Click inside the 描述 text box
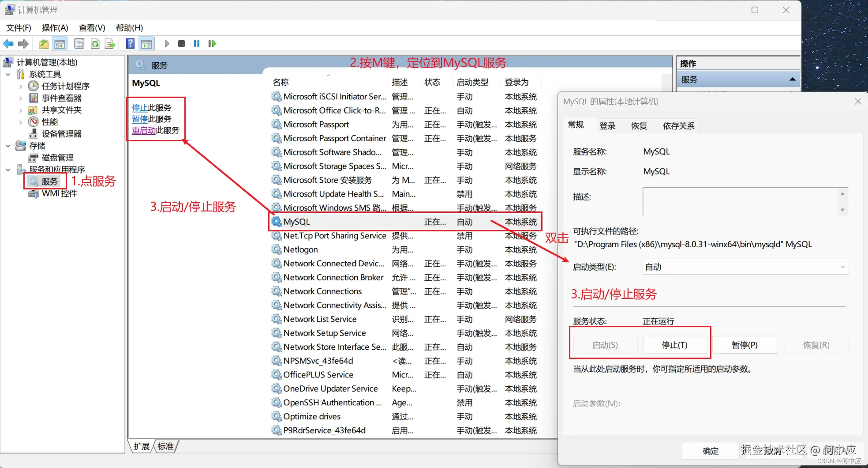The width and height of the screenshot is (868, 468). pos(740,201)
